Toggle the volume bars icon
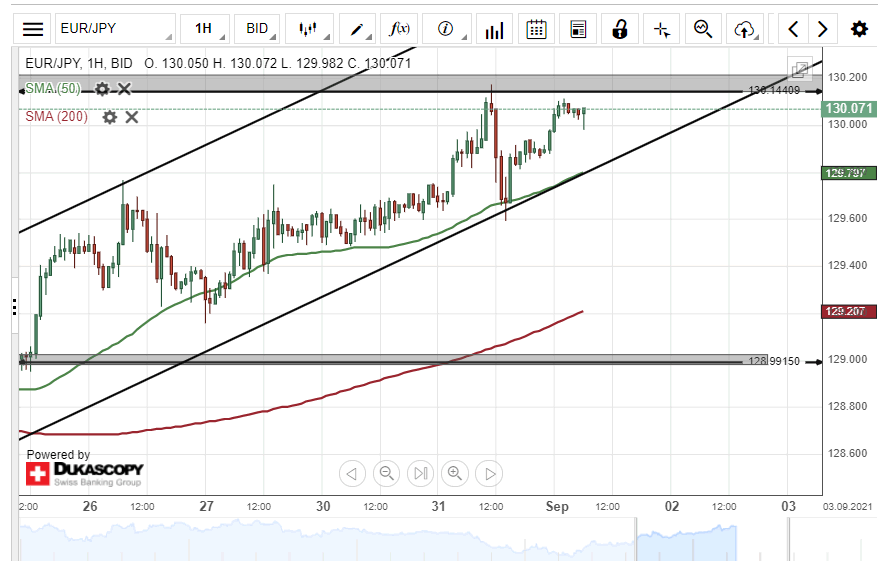Screen dimensions: 887x571 coord(494,29)
